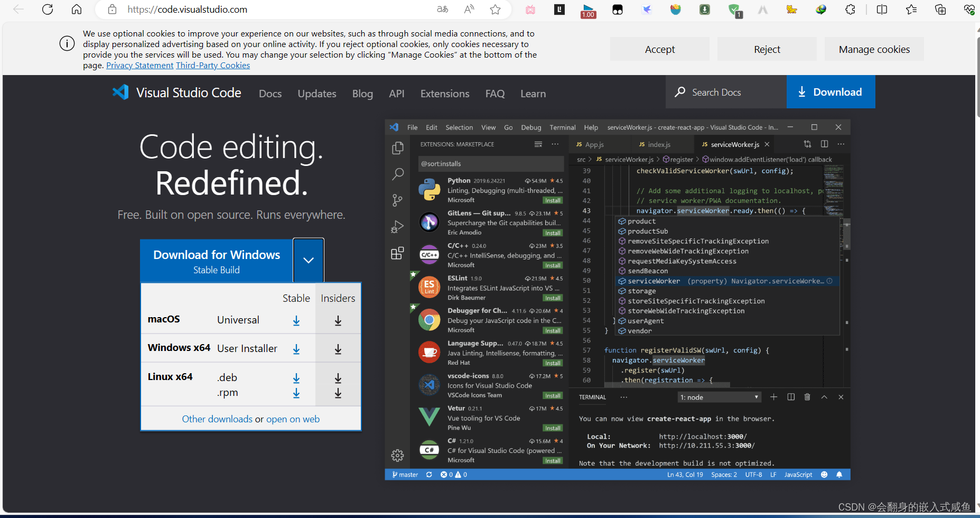The width and height of the screenshot is (980, 518).
Task: Install the Python extension
Action: pos(553,200)
